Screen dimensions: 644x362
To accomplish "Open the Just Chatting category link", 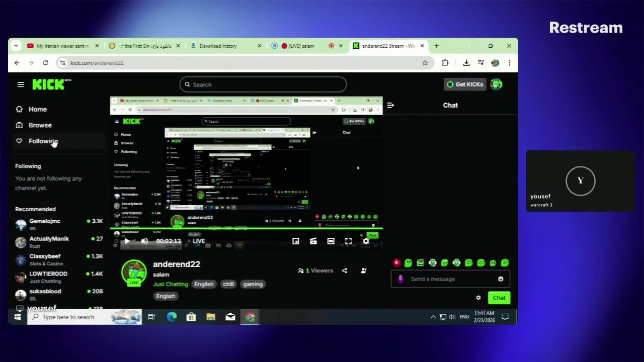I will [x=171, y=284].
